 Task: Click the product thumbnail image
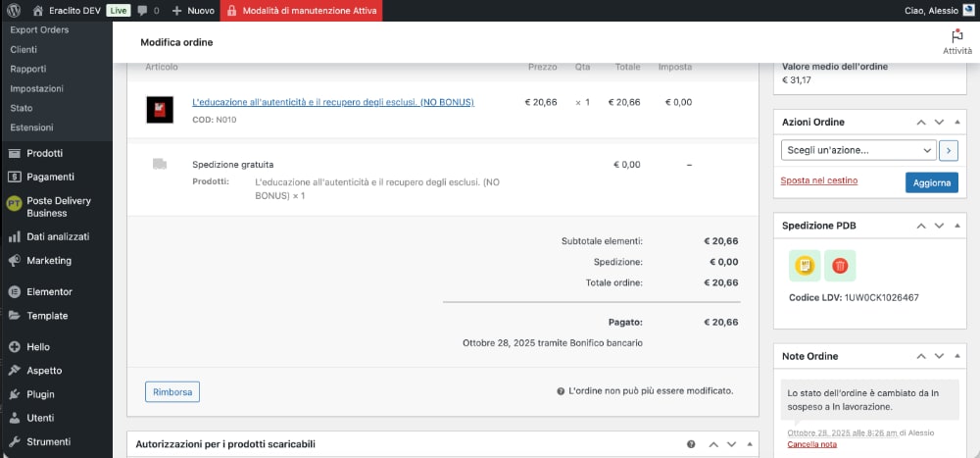pos(160,109)
